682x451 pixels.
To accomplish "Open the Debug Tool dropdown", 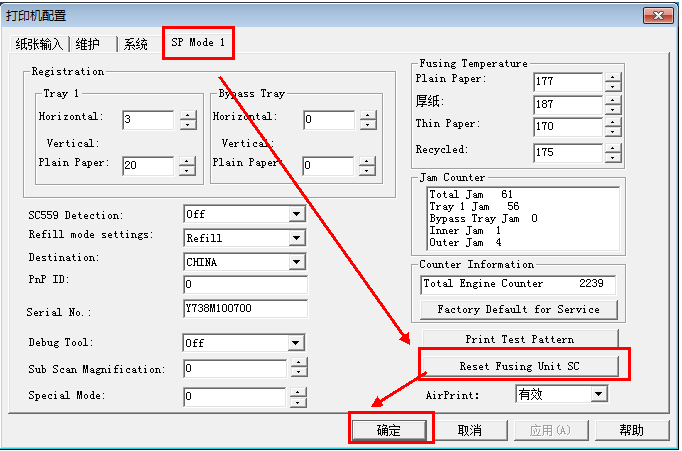I will [296, 343].
